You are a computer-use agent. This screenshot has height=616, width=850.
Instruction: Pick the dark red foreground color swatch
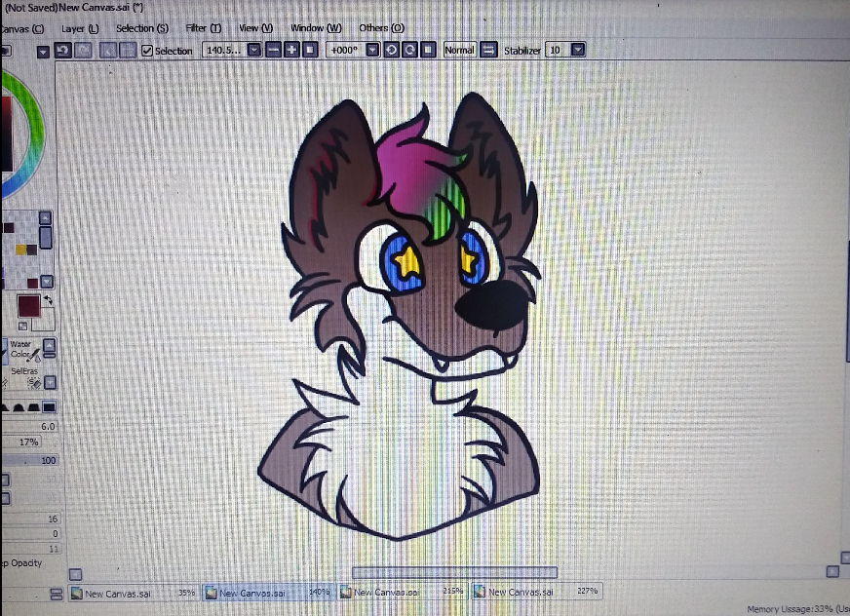click(27, 305)
